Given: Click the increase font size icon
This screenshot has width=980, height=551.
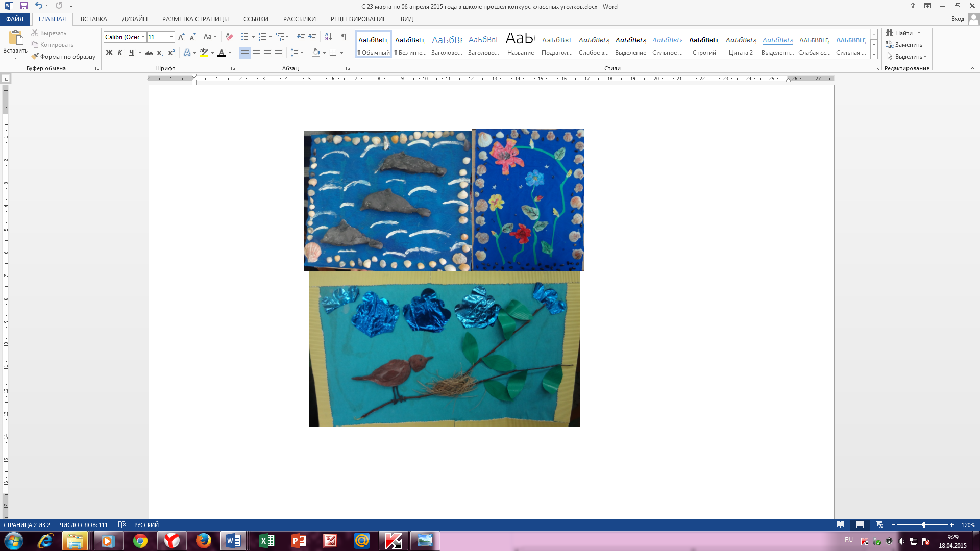Looking at the screenshot, I should [x=181, y=37].
